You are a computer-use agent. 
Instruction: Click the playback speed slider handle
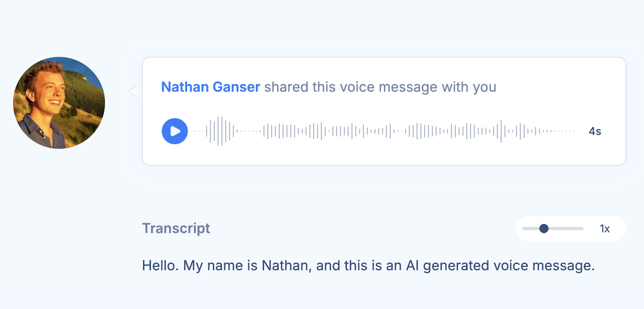(x=544, y=229)
